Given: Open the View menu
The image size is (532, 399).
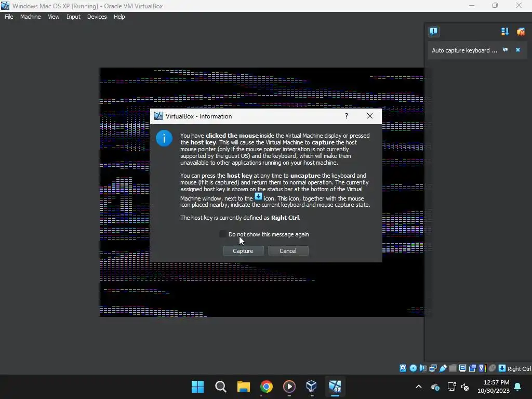Looking at the screenshot, I should pyautogui.click(x=54, y=17).
